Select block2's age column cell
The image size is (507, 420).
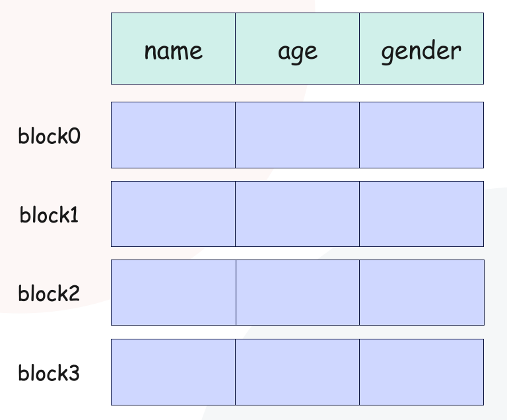pyautogui.click(x=297, y=293)
